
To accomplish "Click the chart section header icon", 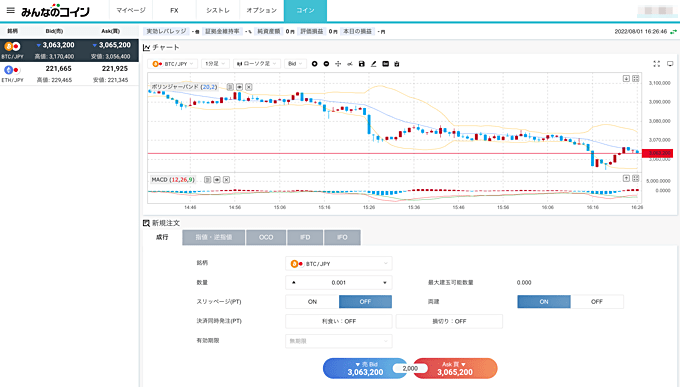I will [x=147, y=47].
